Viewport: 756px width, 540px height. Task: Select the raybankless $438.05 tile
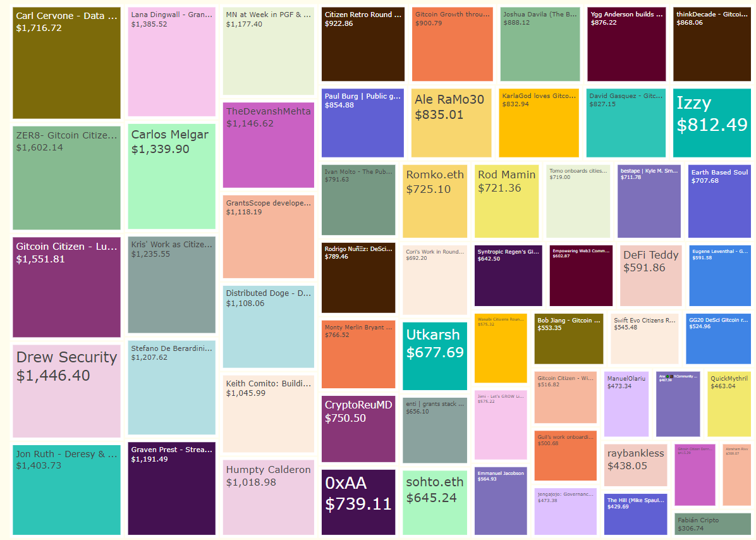pos(635,465)
